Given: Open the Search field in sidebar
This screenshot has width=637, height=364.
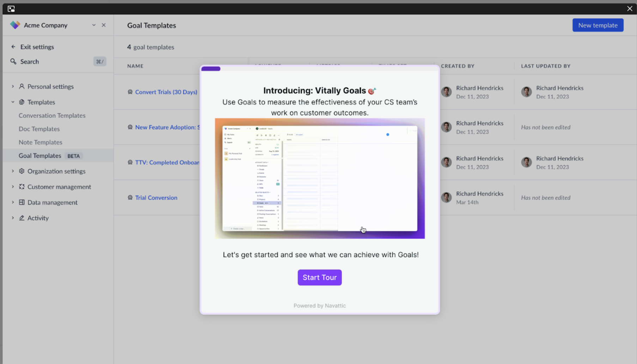Looking at the screenshot, I should (58, 61).
